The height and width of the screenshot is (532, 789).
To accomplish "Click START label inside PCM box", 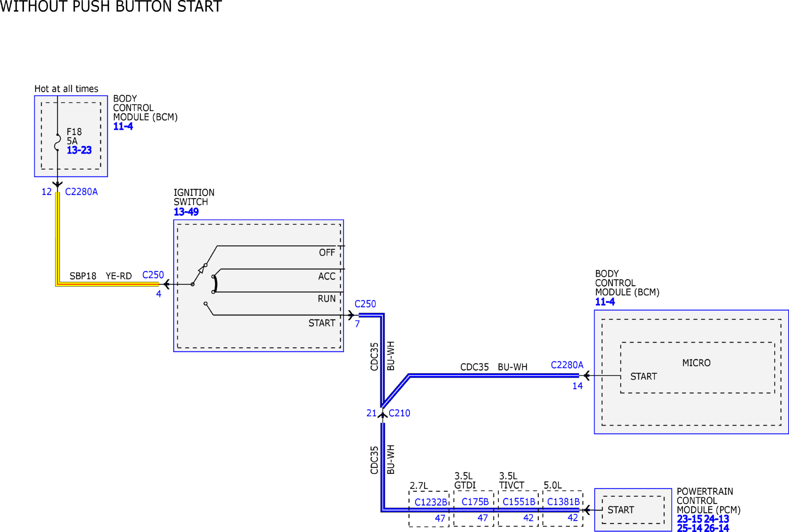I will pos(621,510).
